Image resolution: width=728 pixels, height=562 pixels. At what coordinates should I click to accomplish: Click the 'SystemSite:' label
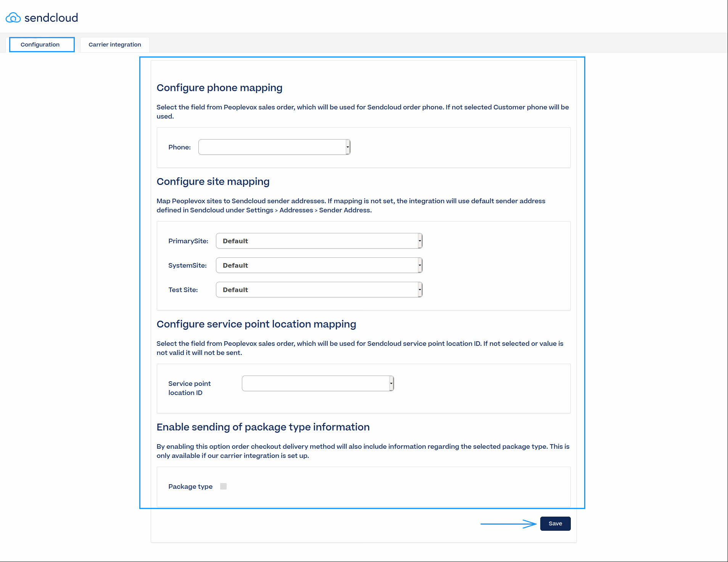tap(188, 265)
